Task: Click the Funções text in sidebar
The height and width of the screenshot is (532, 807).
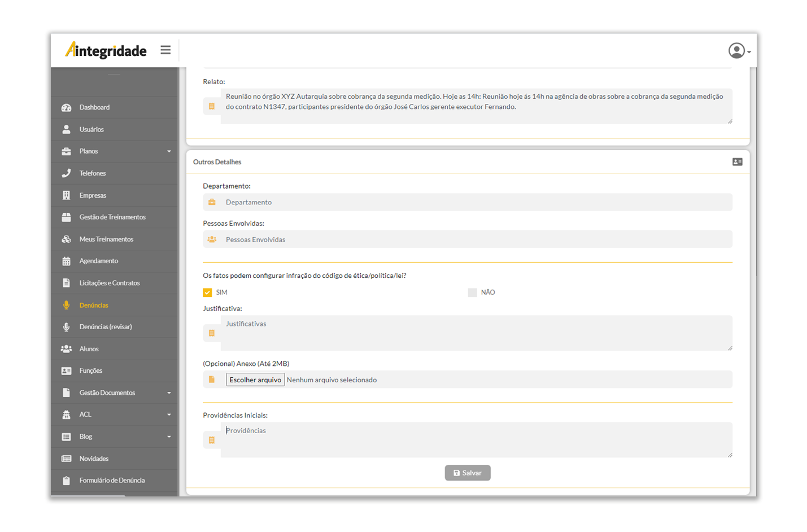Action: [90, 371]
